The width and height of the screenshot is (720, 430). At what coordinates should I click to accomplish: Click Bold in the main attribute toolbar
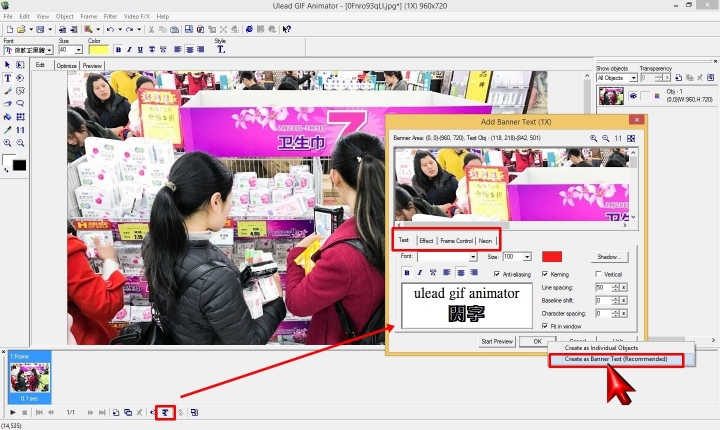click(118, 50)
